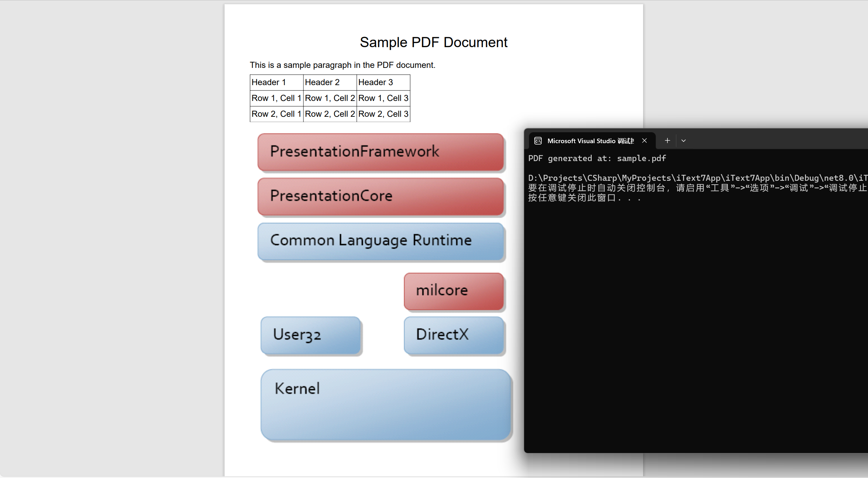Click the sample paragraph text

(x=342, y=65)
